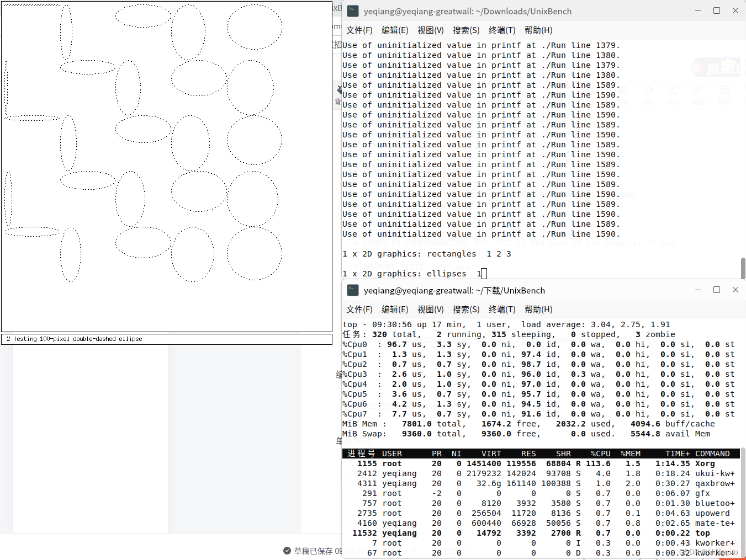This screenshot has height=560, width=746.
Task: Click the %Cpu7 usage row
Action: (538, 414)
